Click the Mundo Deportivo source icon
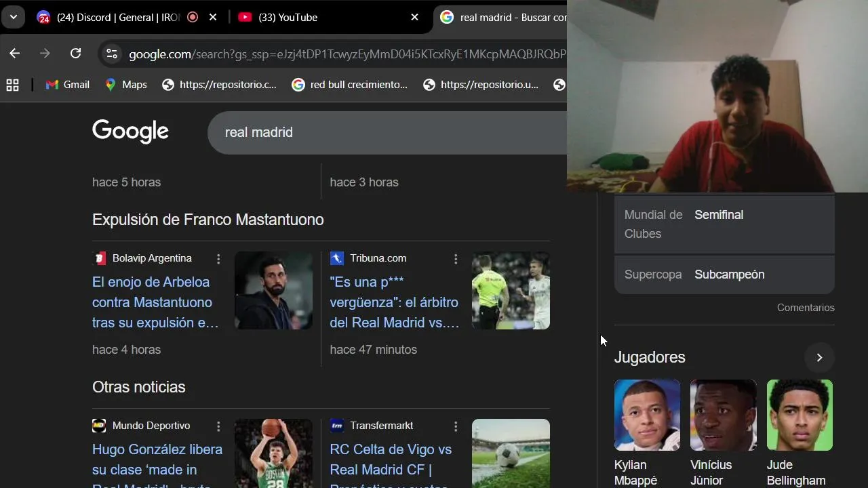The height and width of the screenshot is (488, 868). tap(99, 426)
